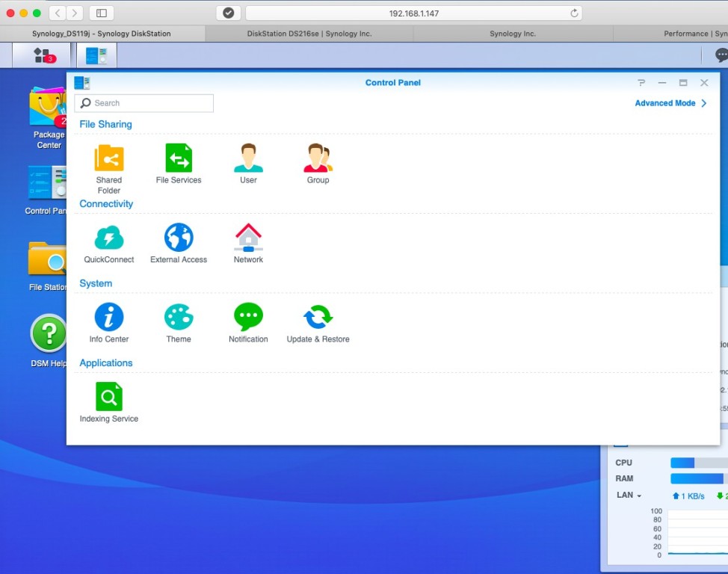
Task: Click the RAM usage bar
Action: (699, 478)
